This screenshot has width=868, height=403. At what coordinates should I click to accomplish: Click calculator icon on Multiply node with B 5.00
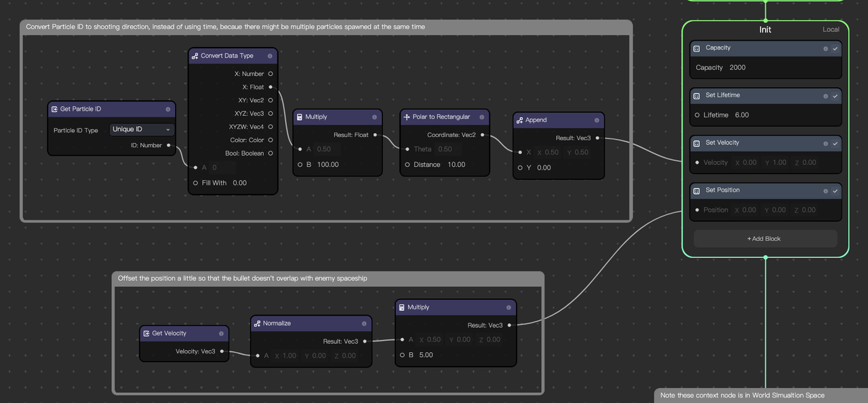click(x=402, y=307)
